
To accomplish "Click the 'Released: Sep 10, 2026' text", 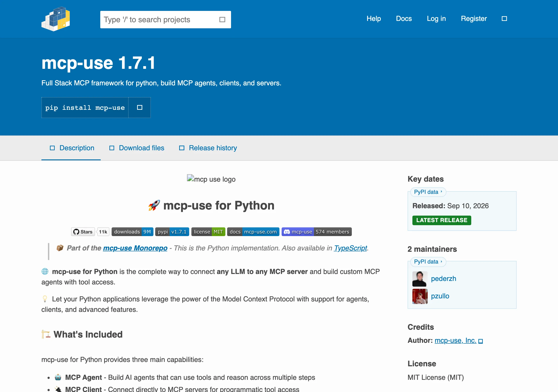I will 450,206.
